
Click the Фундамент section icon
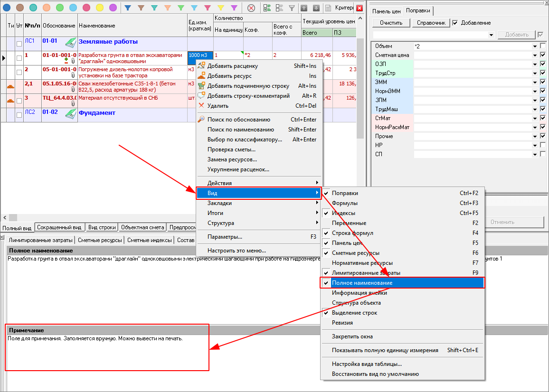pos(70,114)
